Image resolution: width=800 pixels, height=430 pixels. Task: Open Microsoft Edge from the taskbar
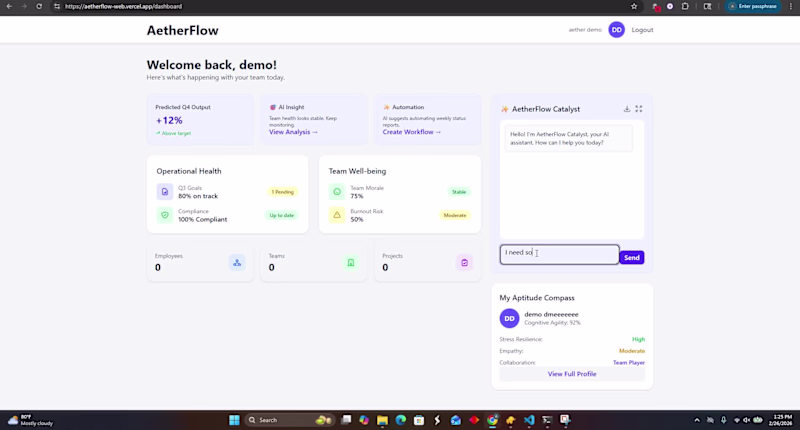tap(401, 420)
